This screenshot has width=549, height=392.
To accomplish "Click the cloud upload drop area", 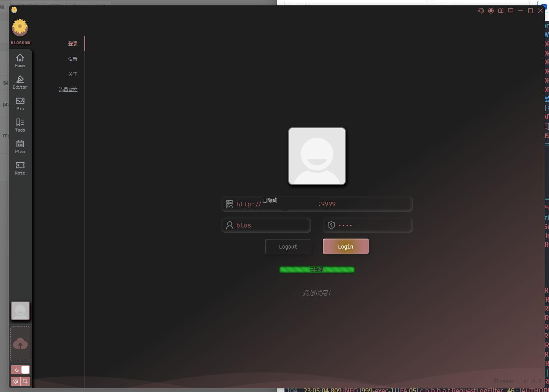I will pyautogui.click(x=20, y=344).
